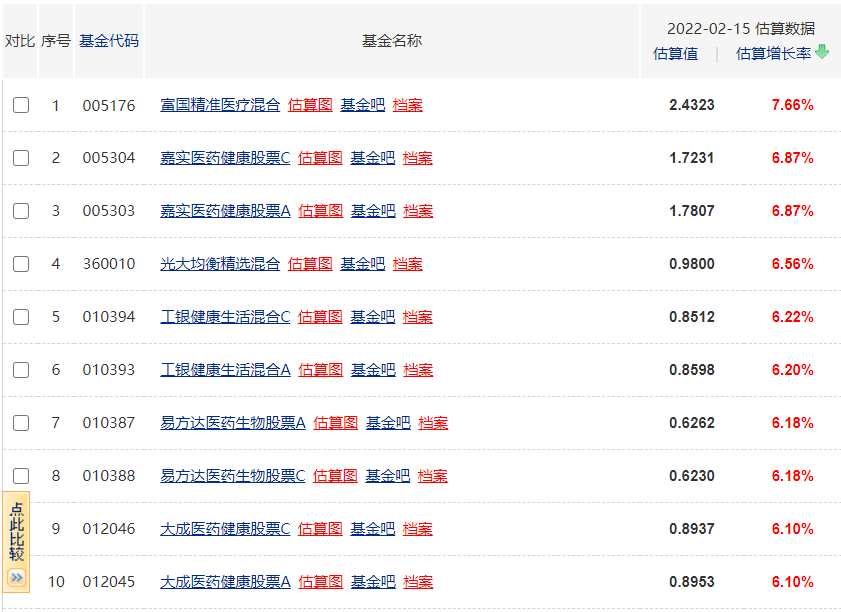Sort by 基金代码 column header
The image size is (841, 612).
click(x=109, y=41)
